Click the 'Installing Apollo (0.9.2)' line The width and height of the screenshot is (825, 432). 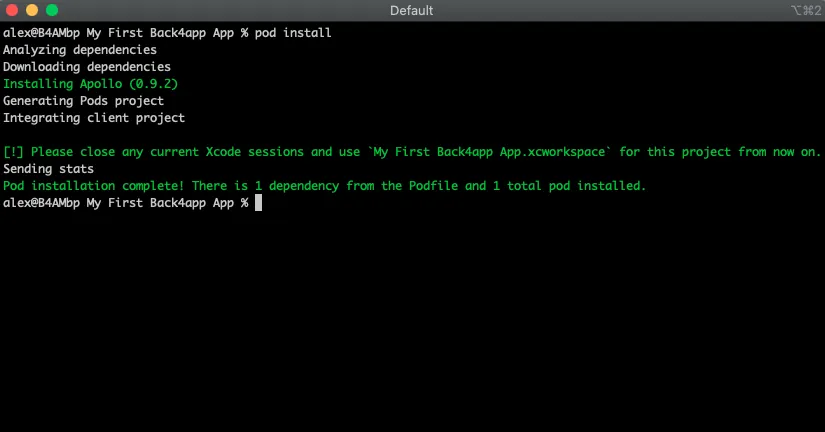90,84
